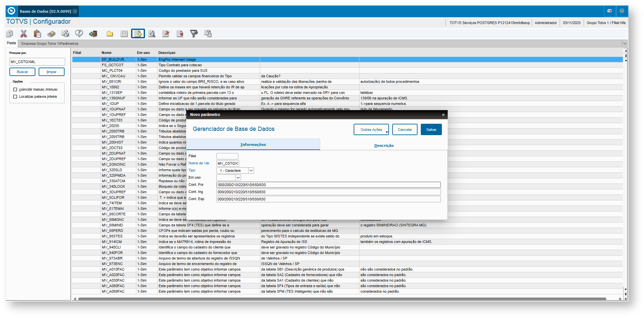The width and height of the screenshot is (644, 317).
Task: Open the calculator tool
Action: pyautogui.click(x=51, y=33)
